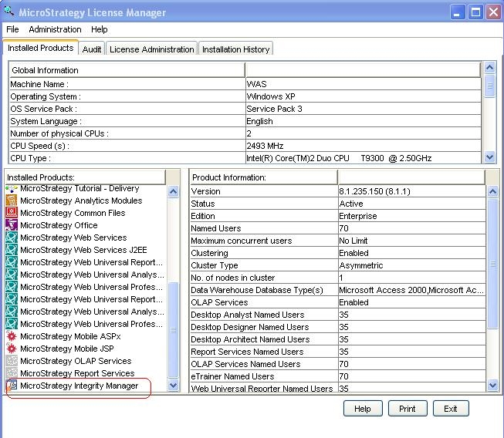Open the Installation History tab
Screen dimensions: 504x438
[235, 49]
